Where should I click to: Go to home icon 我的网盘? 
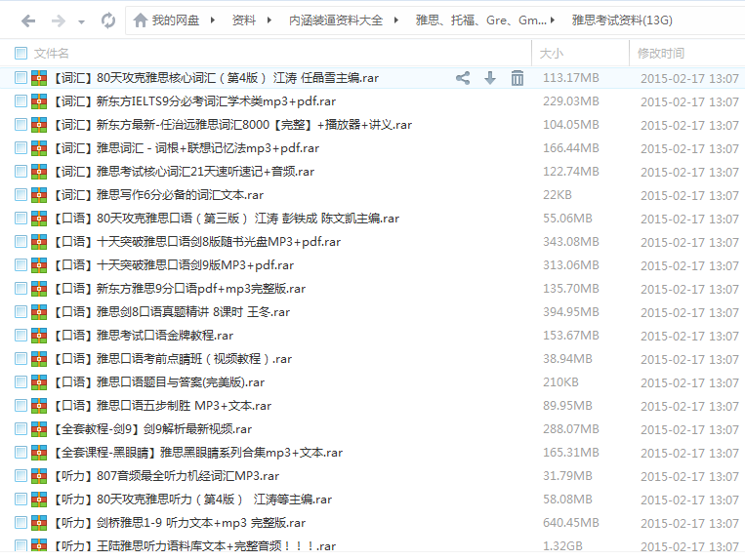tap(141, 20)
